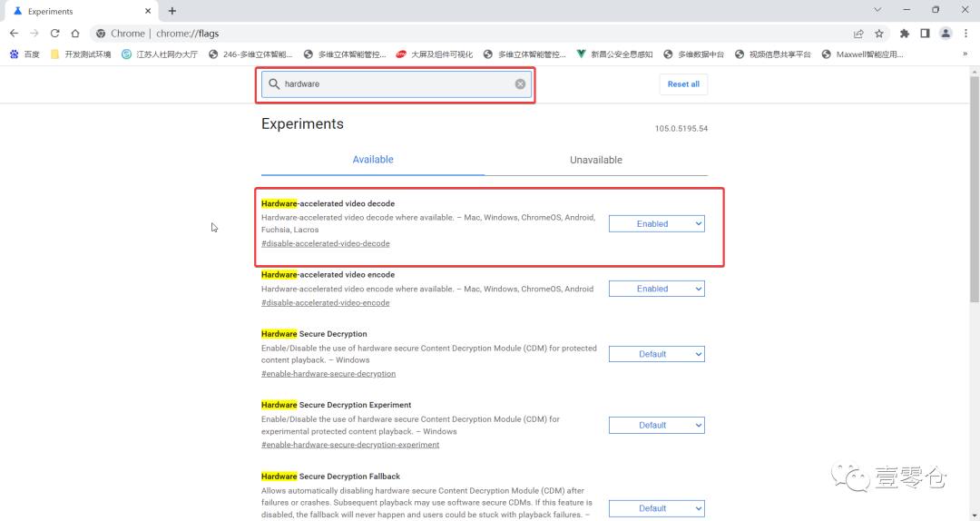
Task: Click the #enable-hardware-secure-decryption link
Action: click(x=328, y=374)
